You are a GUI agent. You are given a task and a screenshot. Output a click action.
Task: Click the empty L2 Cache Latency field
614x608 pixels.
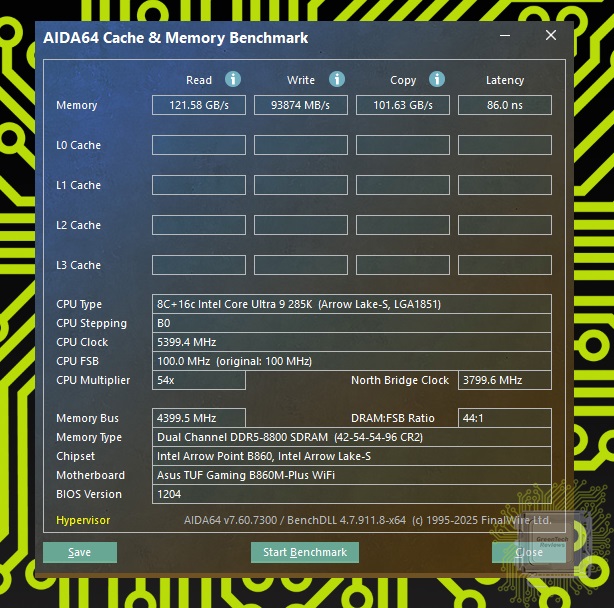click(x=505, y=225)
